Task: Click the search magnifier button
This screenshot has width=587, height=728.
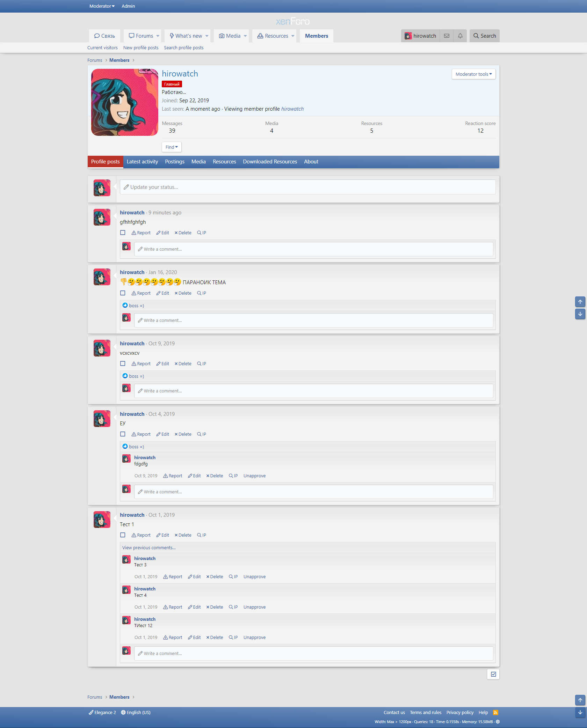Action: pyautogui.click(x=484, y=36)
